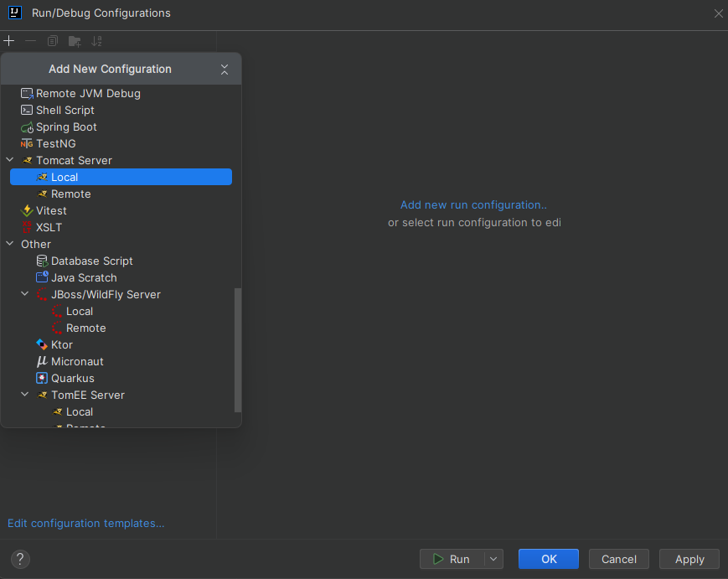Open help with question mark button
The height and width of the screenshot is (579, 728).
click(20, 559)
